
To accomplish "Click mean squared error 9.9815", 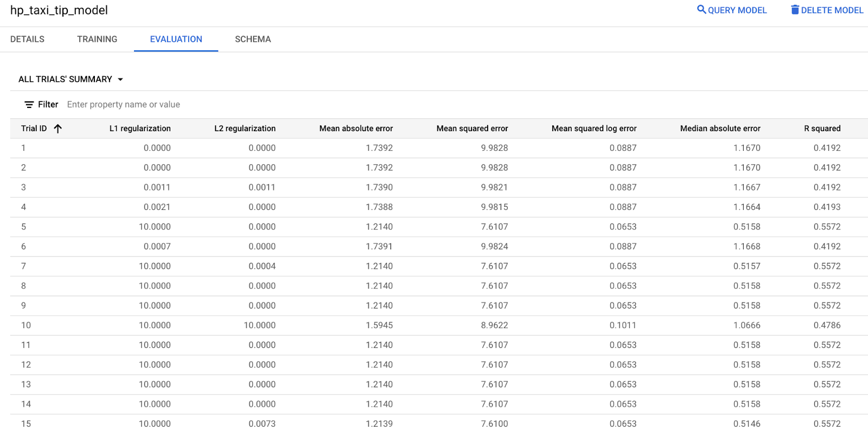I will 494,207.
